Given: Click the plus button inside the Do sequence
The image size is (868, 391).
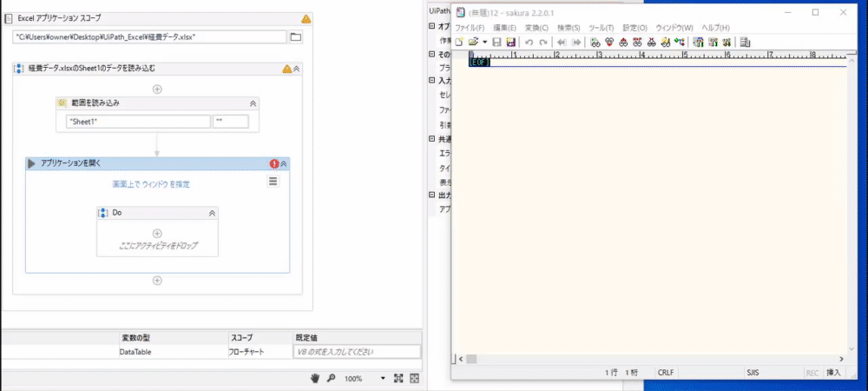Looking at the screenshot, I should click(x=157, y=233).
